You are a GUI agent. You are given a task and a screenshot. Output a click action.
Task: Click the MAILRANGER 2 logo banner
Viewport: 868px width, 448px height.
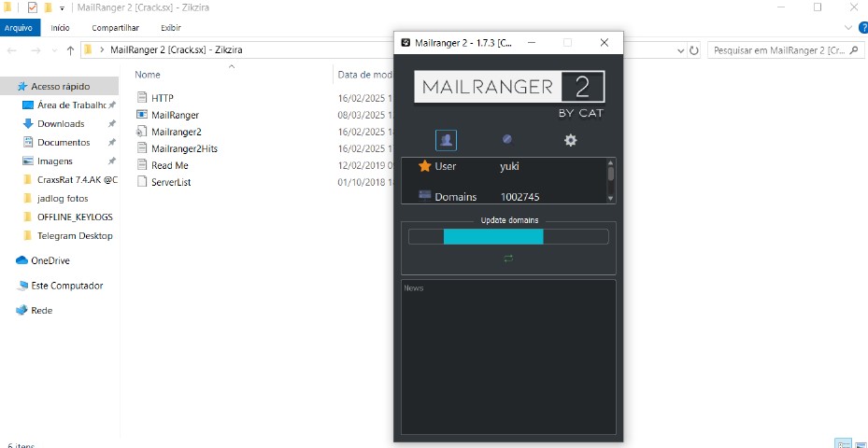tap(509, 87)
